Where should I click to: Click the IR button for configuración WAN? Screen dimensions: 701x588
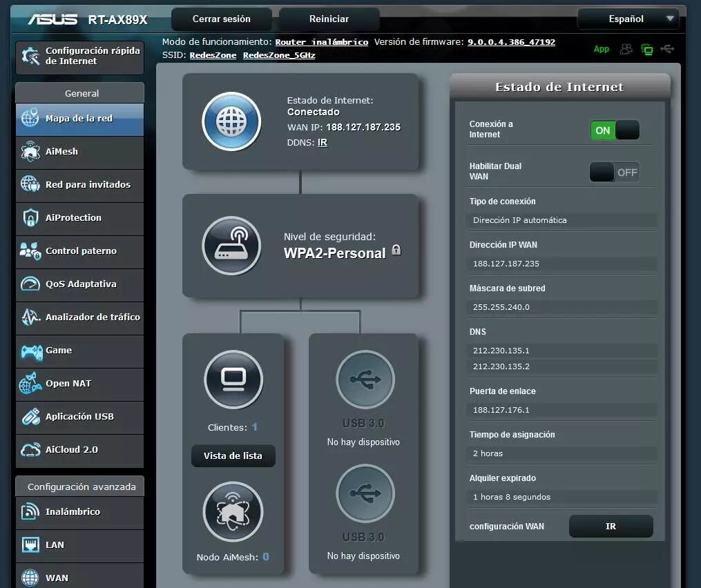click(x=611, y=526)
